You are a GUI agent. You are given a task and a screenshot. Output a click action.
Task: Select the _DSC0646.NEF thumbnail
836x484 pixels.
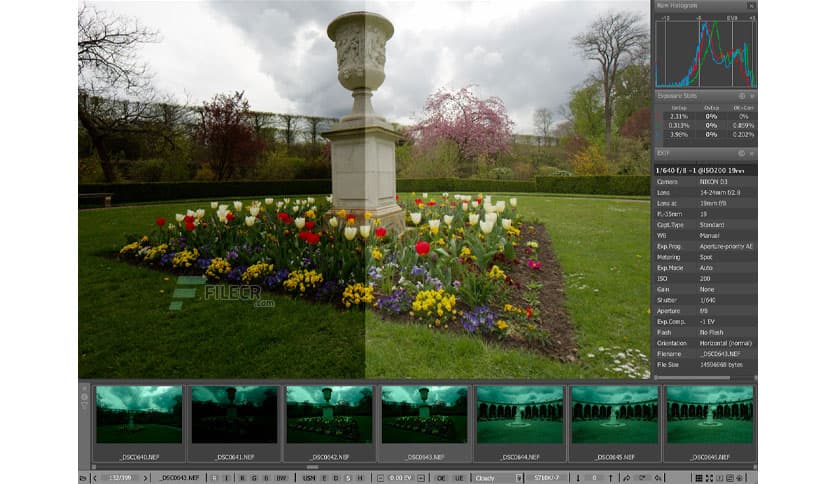[x=710, y=424]
